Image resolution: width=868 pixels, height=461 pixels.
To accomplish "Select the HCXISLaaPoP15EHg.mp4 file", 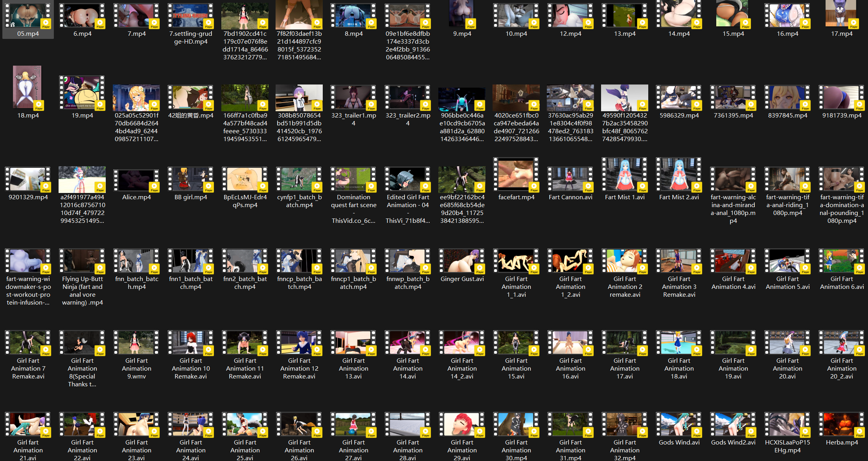I will click(x=787, y=424).
